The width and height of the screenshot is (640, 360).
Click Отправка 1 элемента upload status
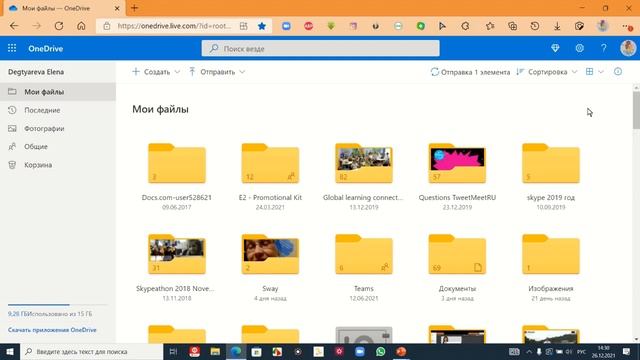click(470, 72)
